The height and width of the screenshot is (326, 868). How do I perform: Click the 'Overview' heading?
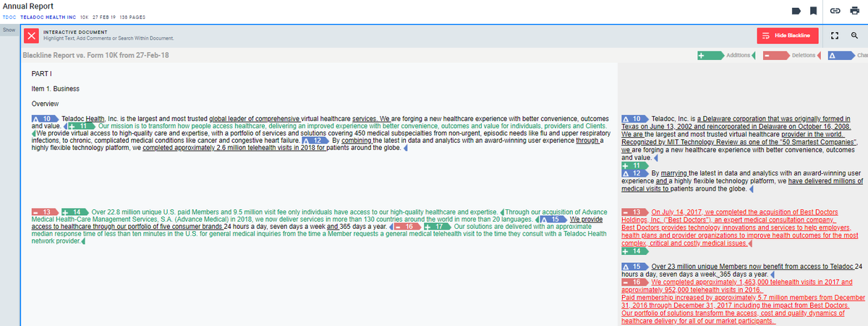(x=45, y=104)
